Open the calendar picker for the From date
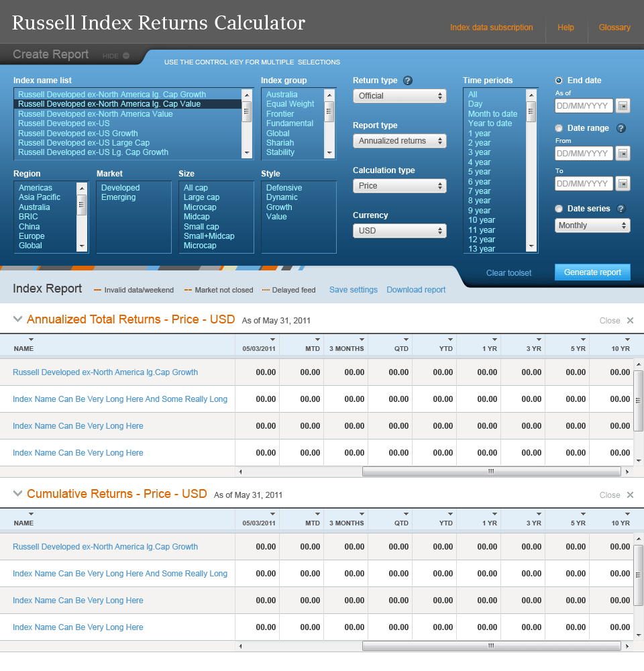644x671 pixels. tap(623, 153)
